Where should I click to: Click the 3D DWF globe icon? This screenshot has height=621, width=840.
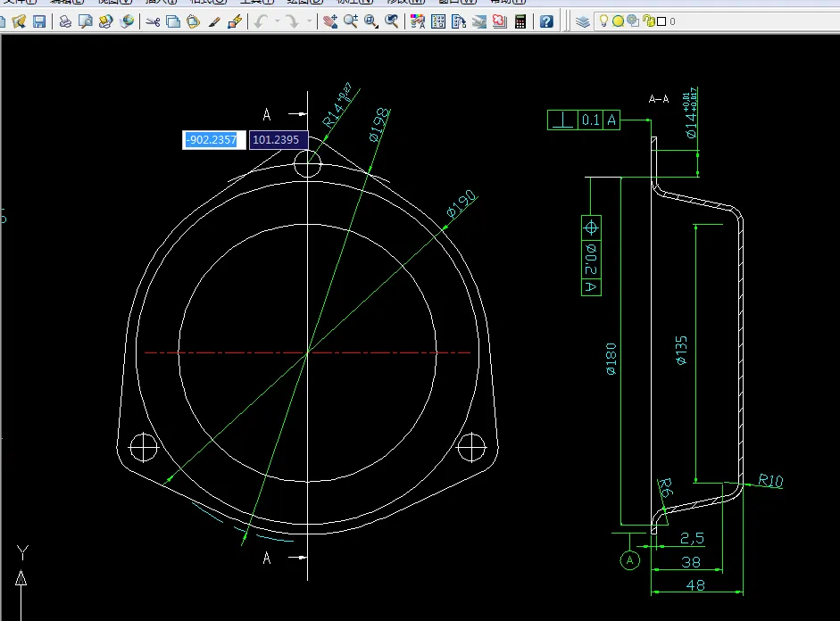pyautogui.click(x=127, y=21)
